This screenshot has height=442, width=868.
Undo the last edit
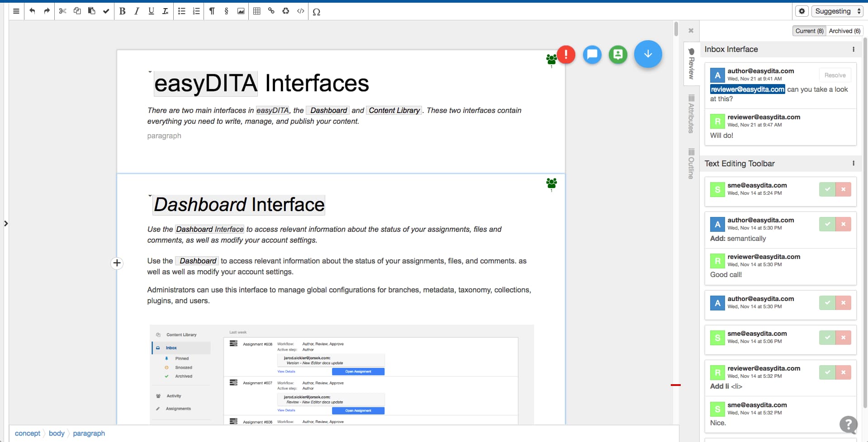[32, 11]
